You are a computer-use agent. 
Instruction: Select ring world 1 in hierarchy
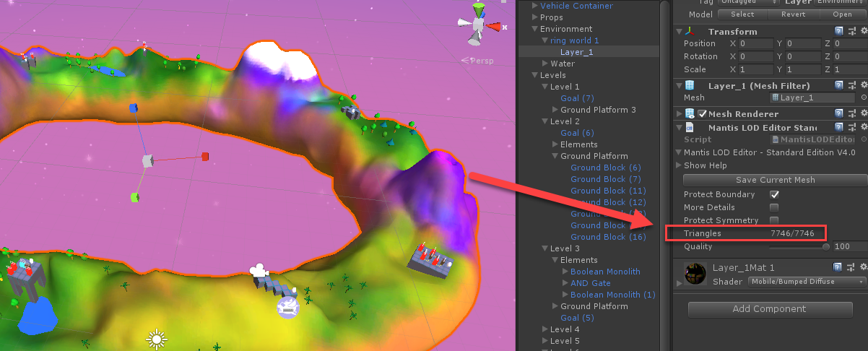click(x=575, y=40)
